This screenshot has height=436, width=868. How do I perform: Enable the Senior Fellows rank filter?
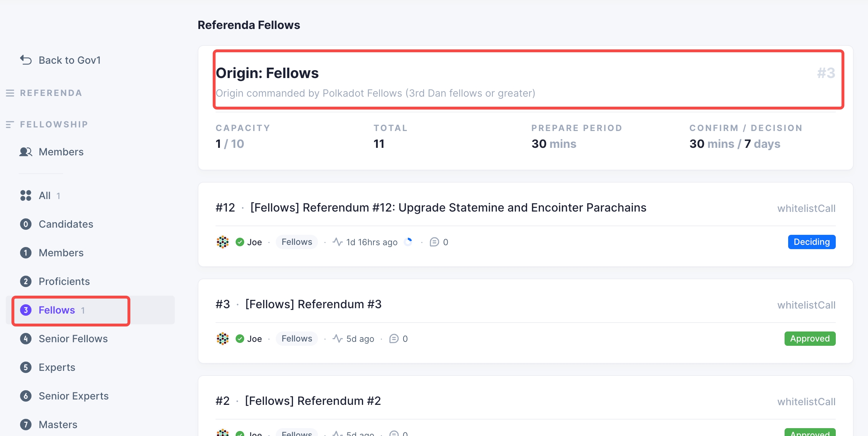73,339
